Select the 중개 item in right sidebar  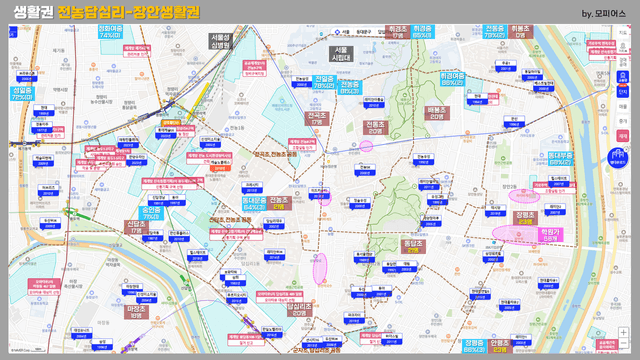623,121
